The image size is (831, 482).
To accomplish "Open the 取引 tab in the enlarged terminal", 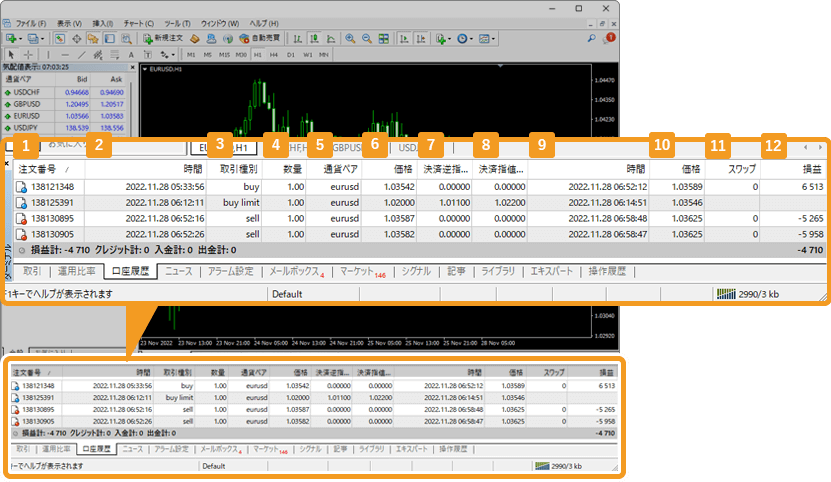I will click(x=32, y=271).
